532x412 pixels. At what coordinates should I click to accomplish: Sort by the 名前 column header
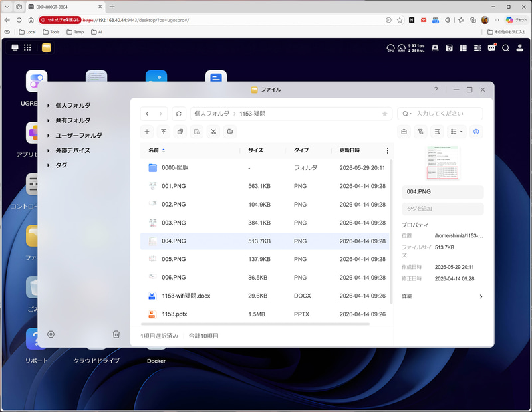[154, 150]
